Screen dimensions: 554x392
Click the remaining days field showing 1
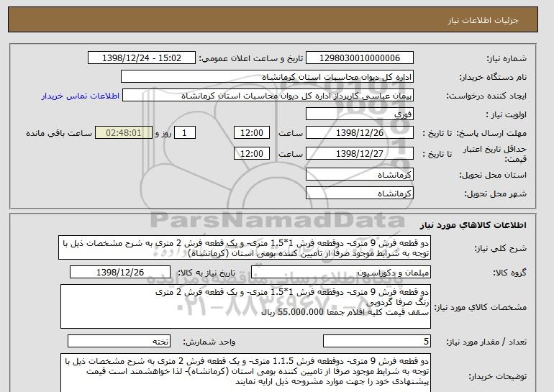(184, 133)
